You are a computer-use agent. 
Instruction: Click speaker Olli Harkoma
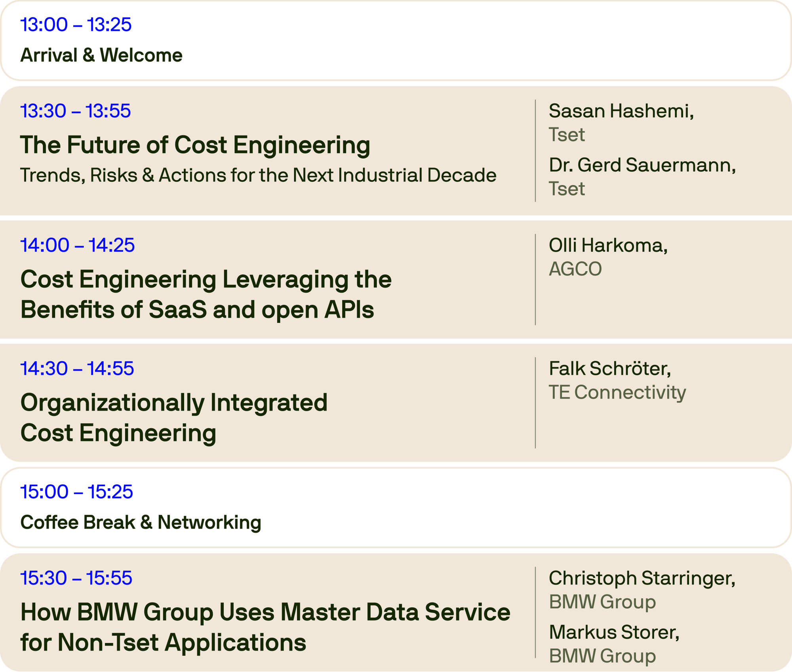(608, 245)
